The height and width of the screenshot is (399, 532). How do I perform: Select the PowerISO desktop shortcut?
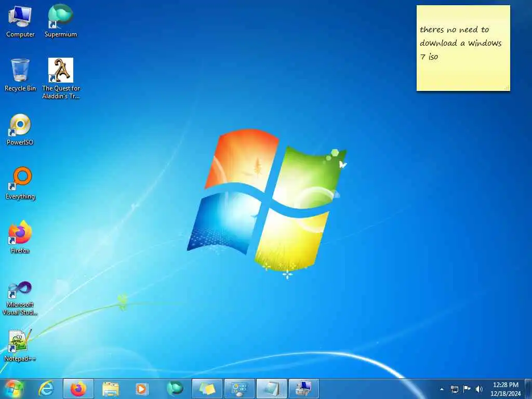[20, 129]
